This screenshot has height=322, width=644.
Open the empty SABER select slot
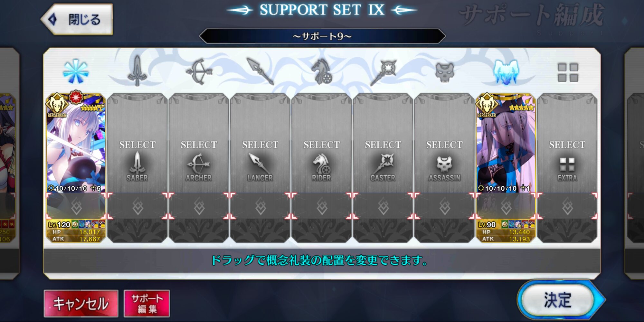click(137, 168)
